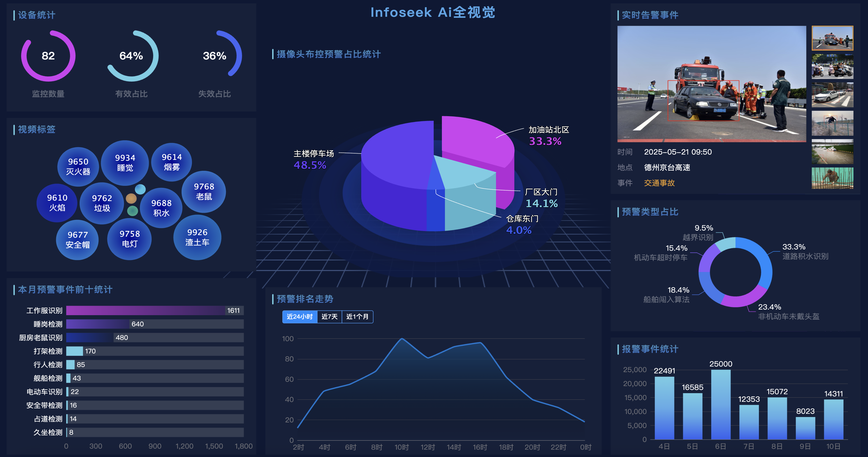Click the 2025-05-21 09:50 time value
This screenshot has height=457, width=868.
click(x=678, y=152)
